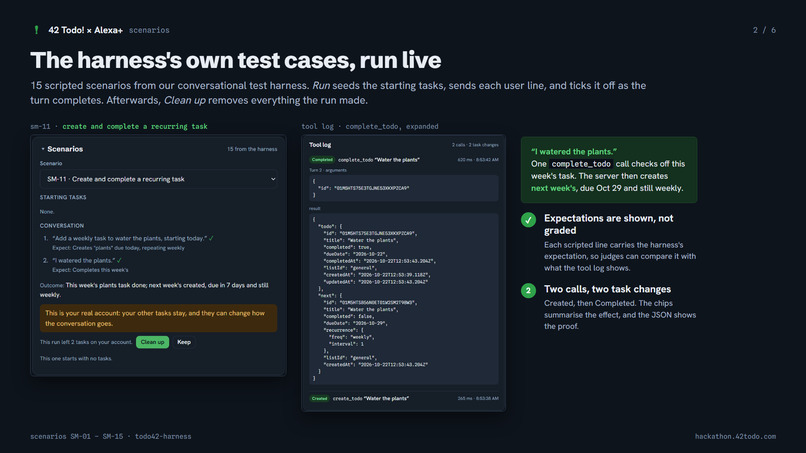The image size is (806, 453).
Task: Click the Completed chip in tool log
Action: click(322, 160)
